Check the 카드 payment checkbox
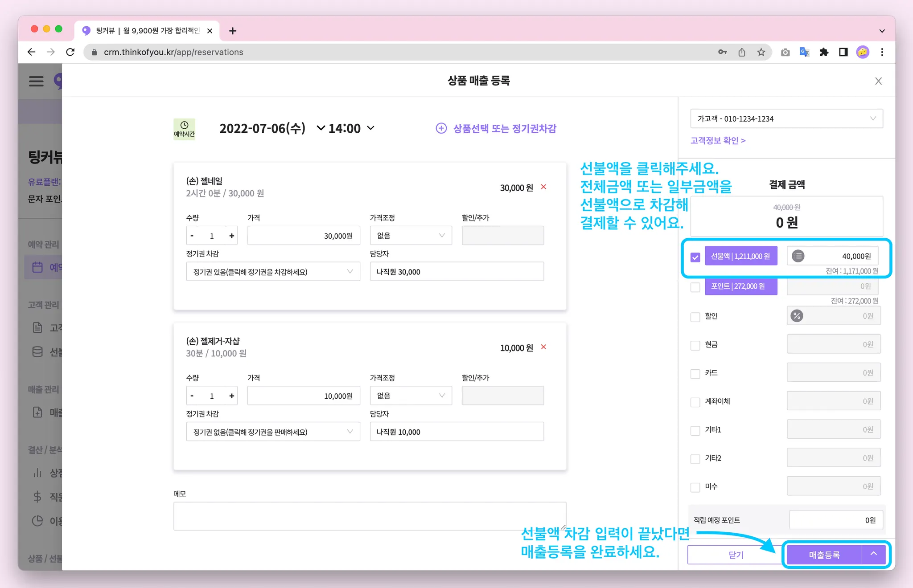The height and width of the screenshot is (588, 913). pos(695,373)
